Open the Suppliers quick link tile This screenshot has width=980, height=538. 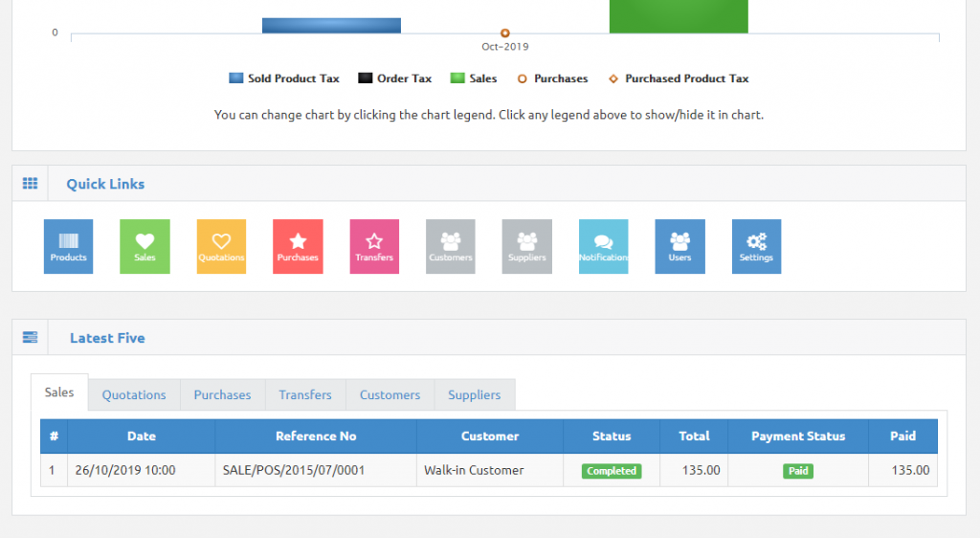[527, 246]
